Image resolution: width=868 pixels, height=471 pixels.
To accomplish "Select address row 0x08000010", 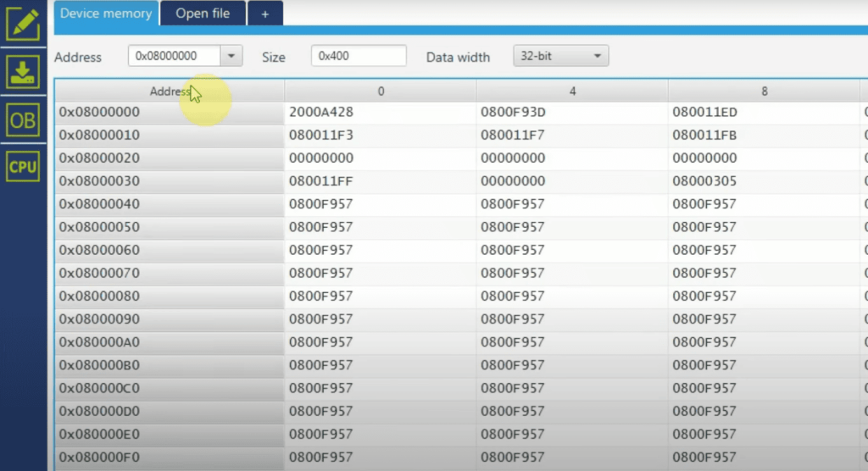I will point(170,135).
